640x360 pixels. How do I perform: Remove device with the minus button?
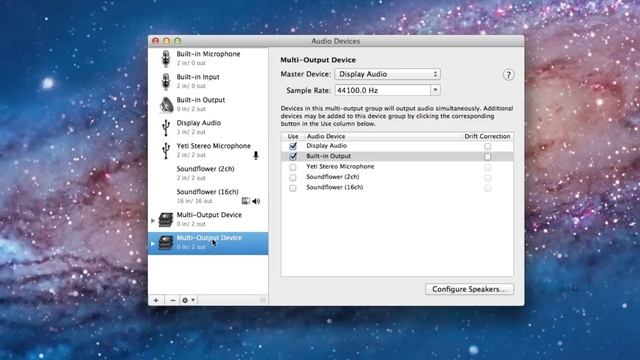173,300
